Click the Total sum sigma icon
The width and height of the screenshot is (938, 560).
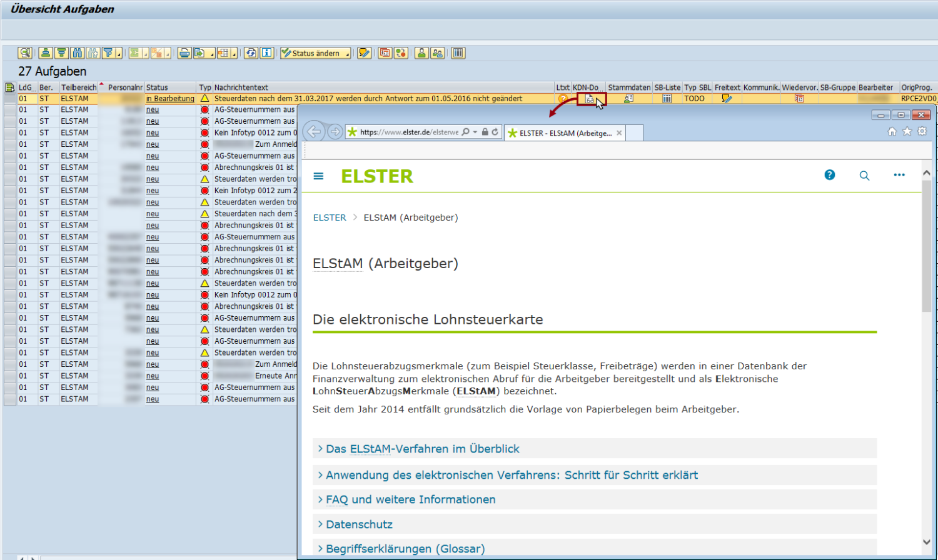click(134, 53)
